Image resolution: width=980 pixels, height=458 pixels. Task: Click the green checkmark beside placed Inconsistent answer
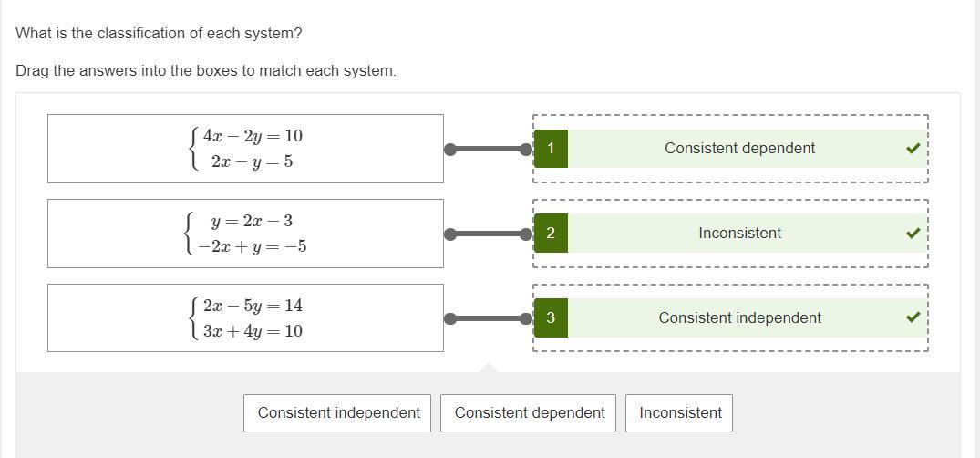[x=913, y=234]
